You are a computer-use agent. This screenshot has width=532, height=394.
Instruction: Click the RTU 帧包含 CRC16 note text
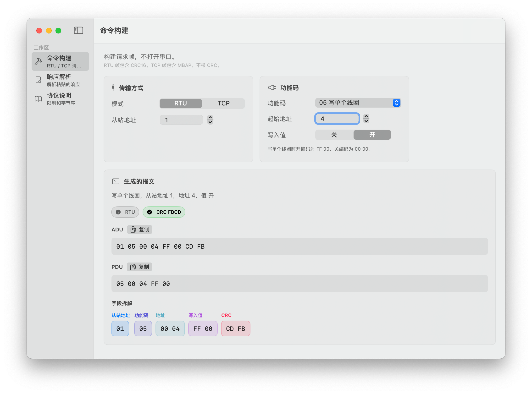point(162,65)
